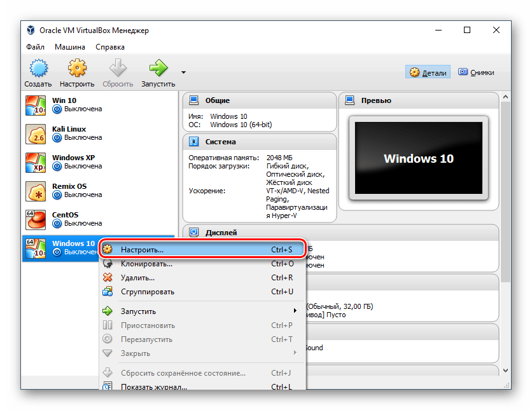Switch to the Снимки view
The image size is (532, 410).
[476, 72]
